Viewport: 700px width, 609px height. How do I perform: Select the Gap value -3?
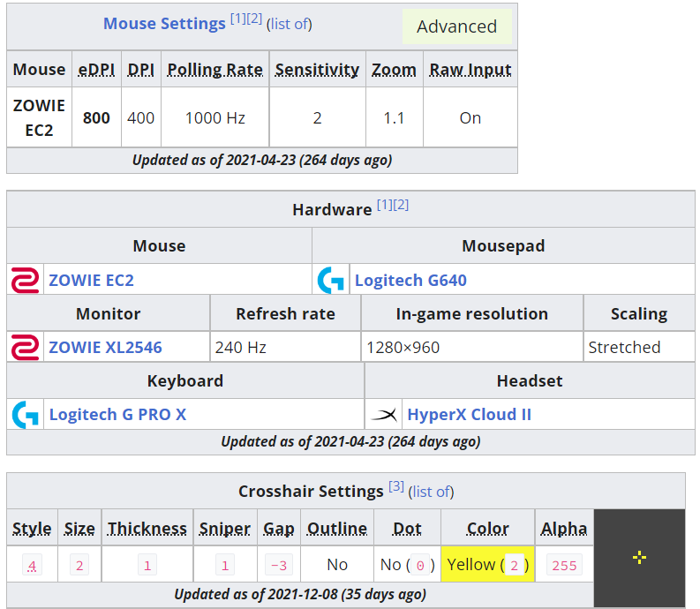click(279, 565)
